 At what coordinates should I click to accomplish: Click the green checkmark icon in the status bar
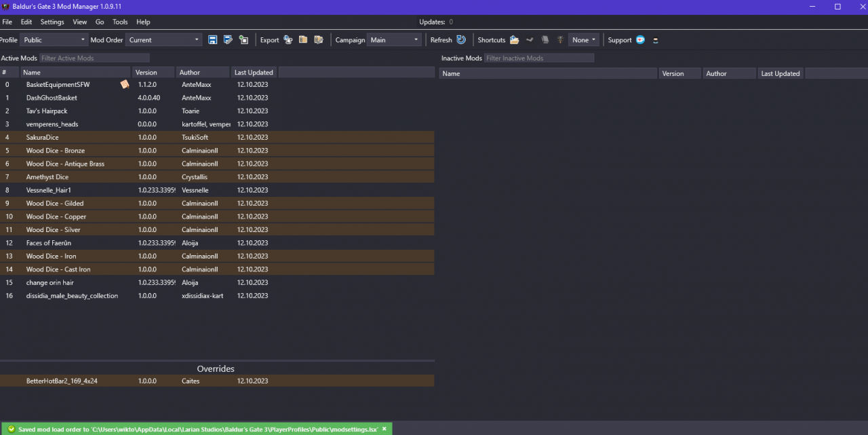(11, 429)
